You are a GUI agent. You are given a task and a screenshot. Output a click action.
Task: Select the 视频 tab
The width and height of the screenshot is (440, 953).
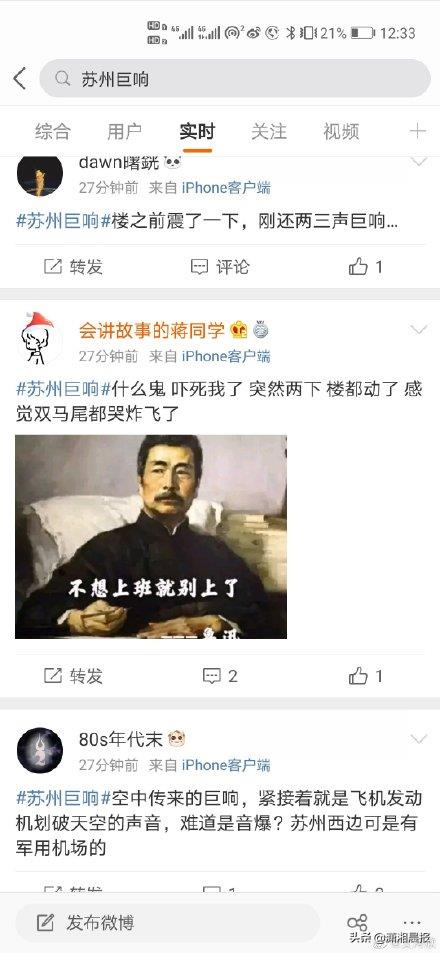[x=341, y=131]
